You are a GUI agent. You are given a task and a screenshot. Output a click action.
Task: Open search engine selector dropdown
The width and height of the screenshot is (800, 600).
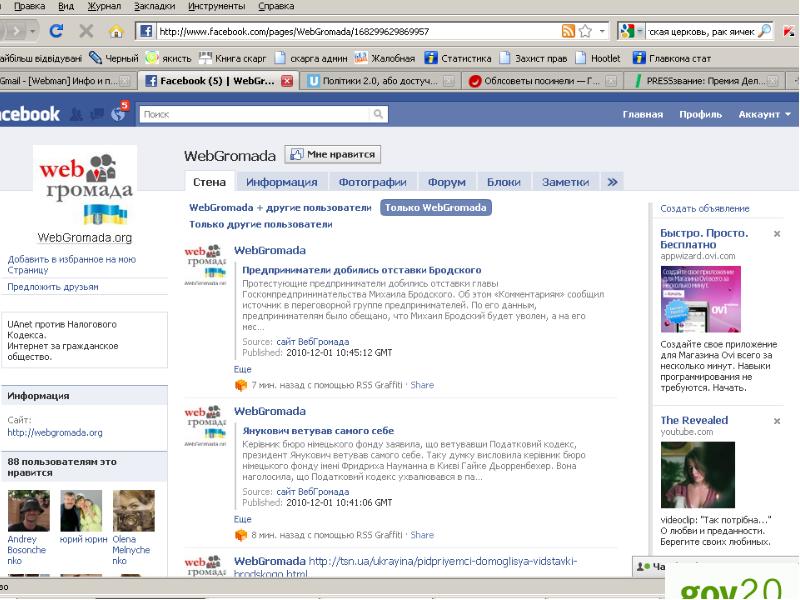point(634,31)
